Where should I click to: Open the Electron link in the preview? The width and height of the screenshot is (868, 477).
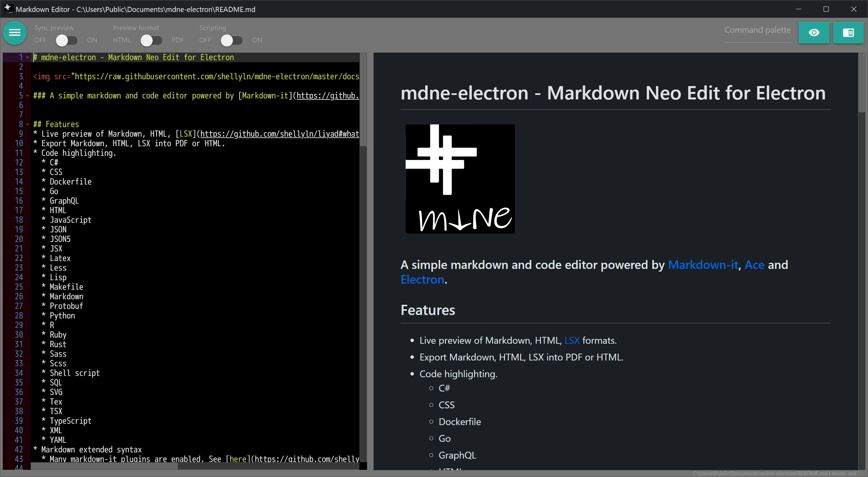point(422,280)
